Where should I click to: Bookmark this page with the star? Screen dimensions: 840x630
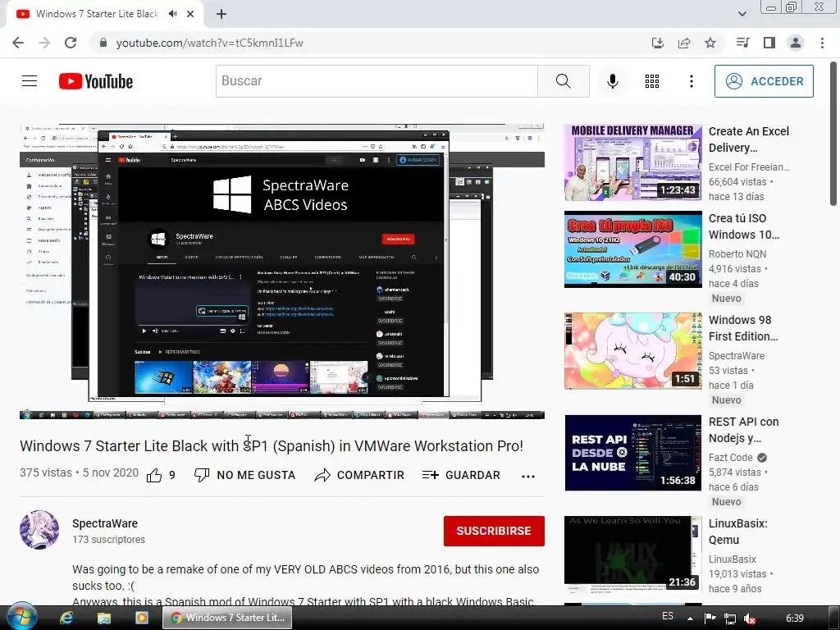(710, 43)
